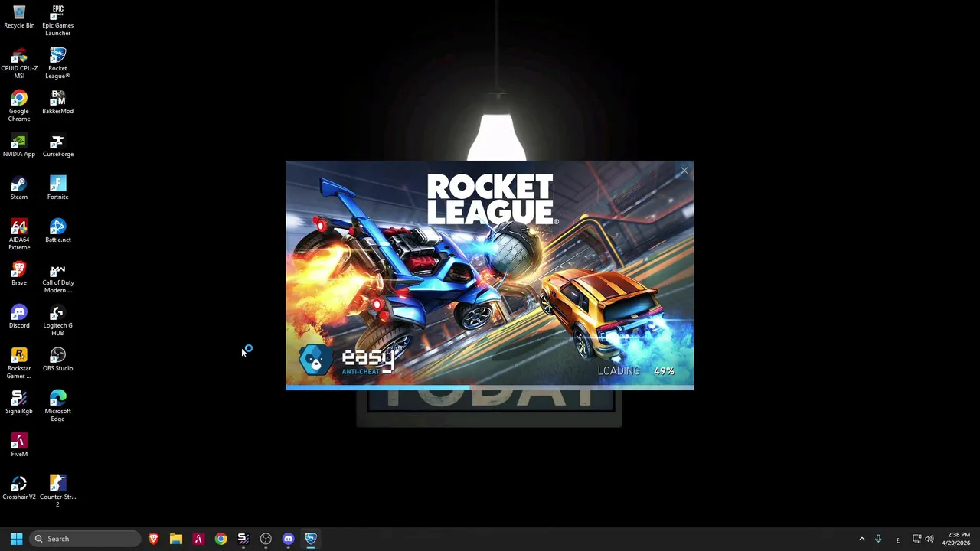Open Discord from the desktop
Viewport: 980px width, 551px height.
click(19, 317)
